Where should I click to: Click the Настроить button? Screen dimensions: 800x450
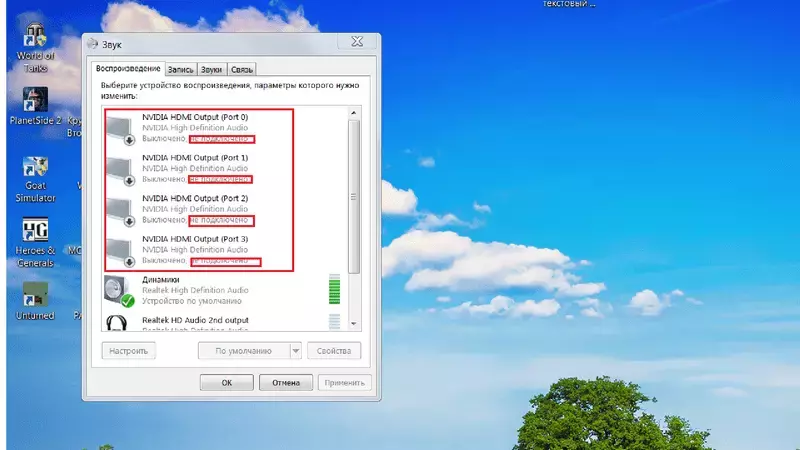tap(129, 351)
